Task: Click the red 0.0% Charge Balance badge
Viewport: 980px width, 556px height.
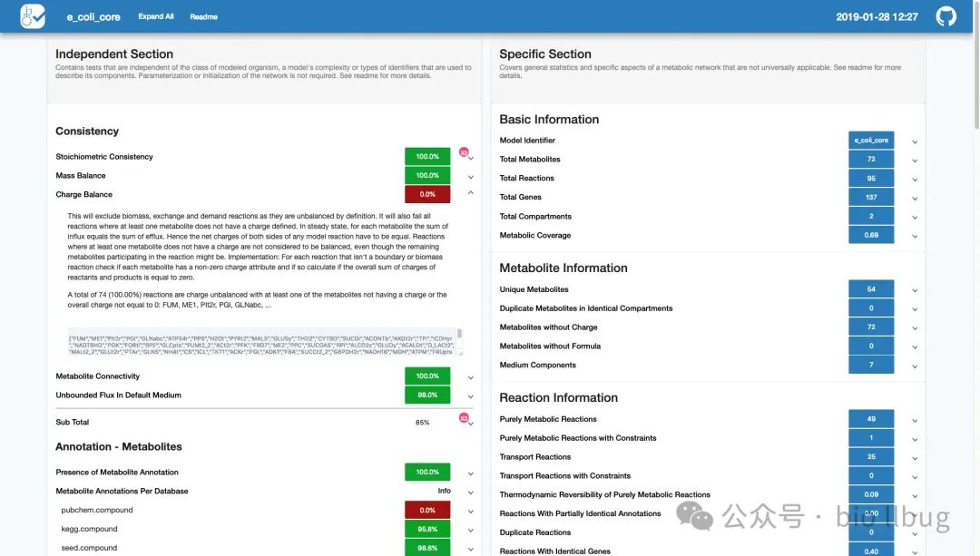Action: (427, 194)
